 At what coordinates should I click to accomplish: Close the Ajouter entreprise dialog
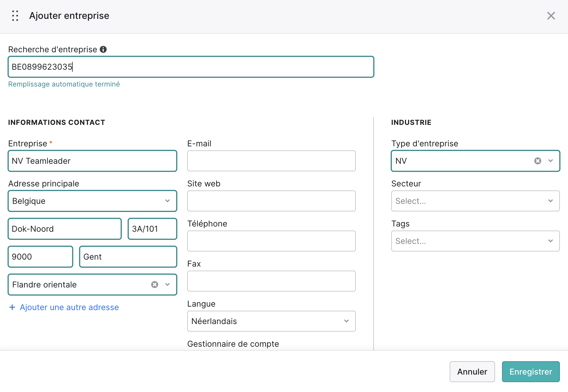click(551, 16)
